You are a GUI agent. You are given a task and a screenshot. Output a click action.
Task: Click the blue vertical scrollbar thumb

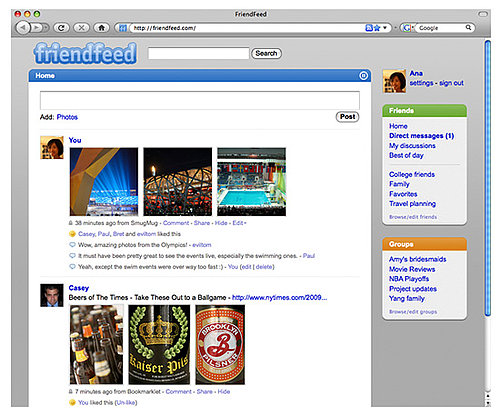[x=488, y=178]
